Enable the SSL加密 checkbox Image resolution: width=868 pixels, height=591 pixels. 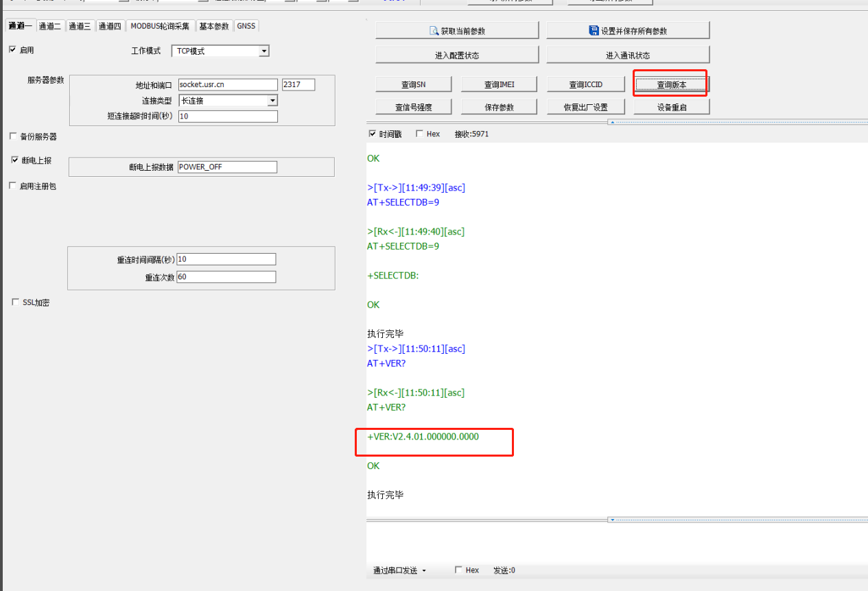coord(16,302)
